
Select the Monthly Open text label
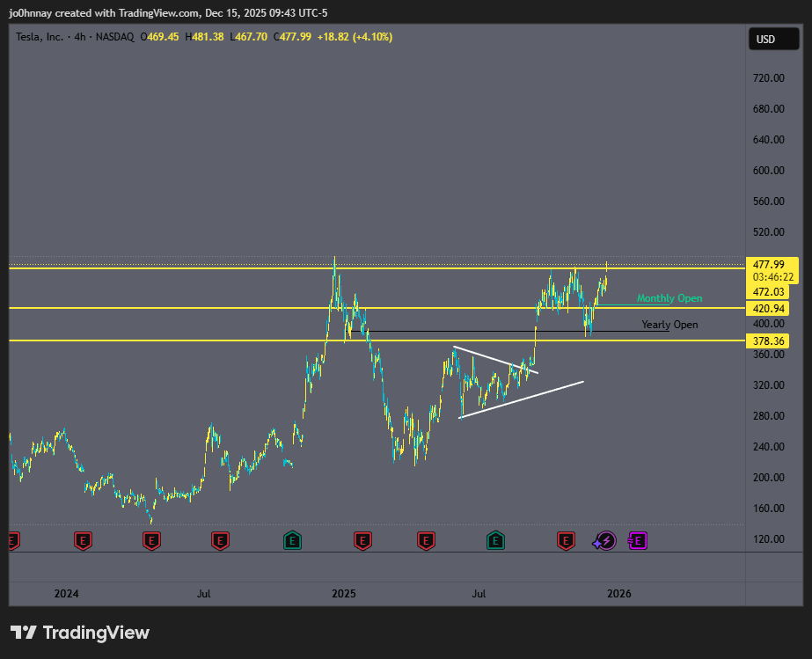[x=669, y=298]
